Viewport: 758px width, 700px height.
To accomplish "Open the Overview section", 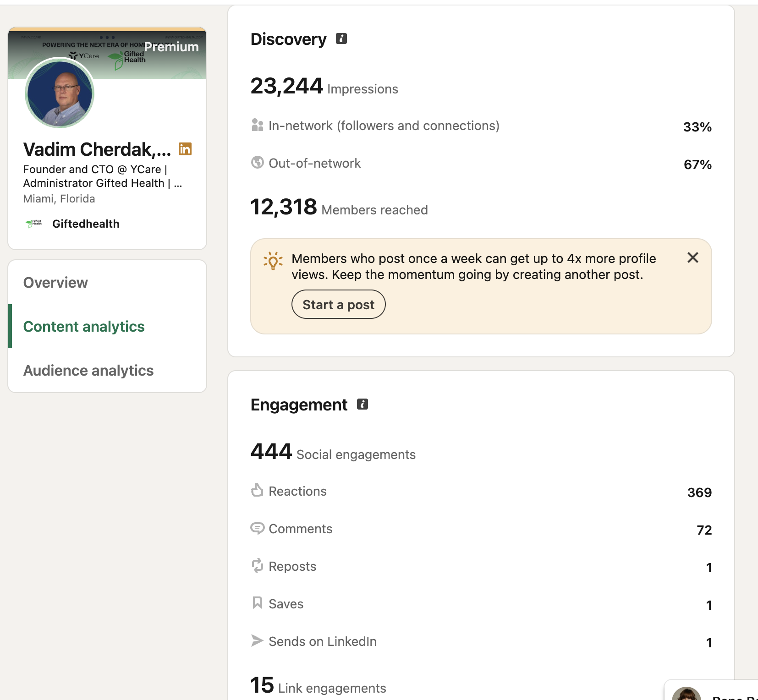I will (x=56, y=283).
